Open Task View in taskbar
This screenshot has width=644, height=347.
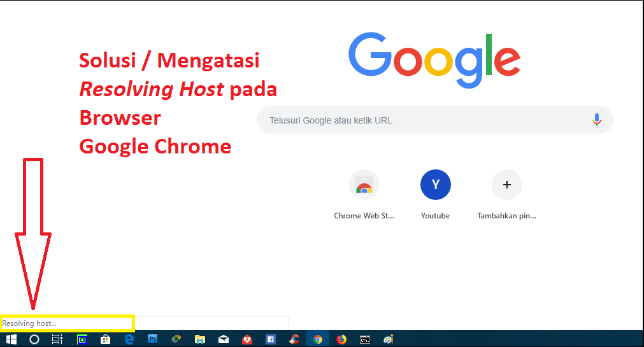coord(57,339)
